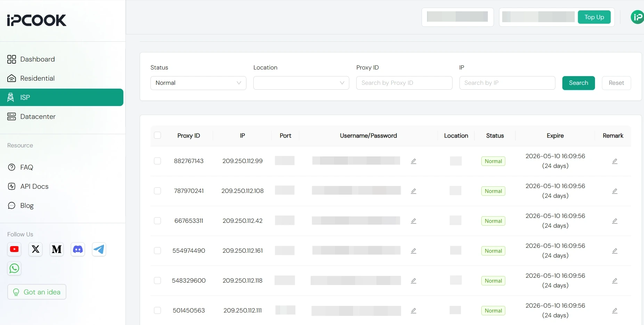Viewport: 644px width, 325px height.
Task: Tick the checkbox for proxy 501450563
Action: (x=157, y=310)
